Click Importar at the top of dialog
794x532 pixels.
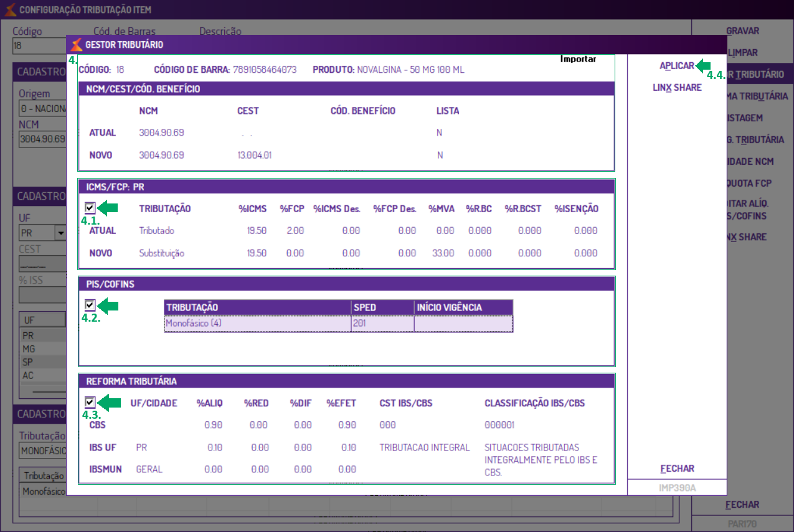coord(579,59)
